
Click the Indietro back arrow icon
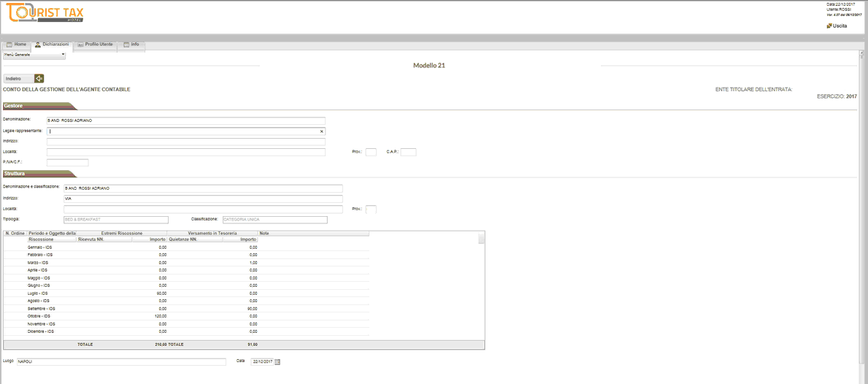tap(39, 79)
